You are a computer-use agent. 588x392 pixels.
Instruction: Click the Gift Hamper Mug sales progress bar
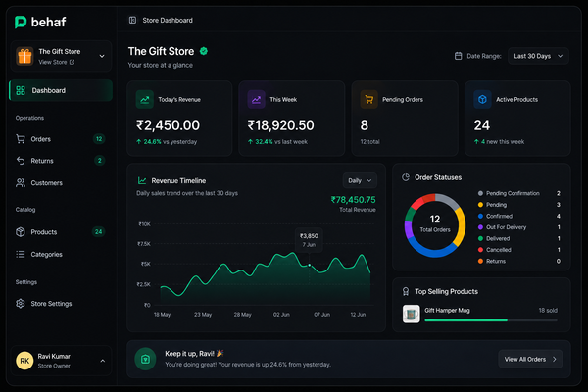click(x=491, y=320)
